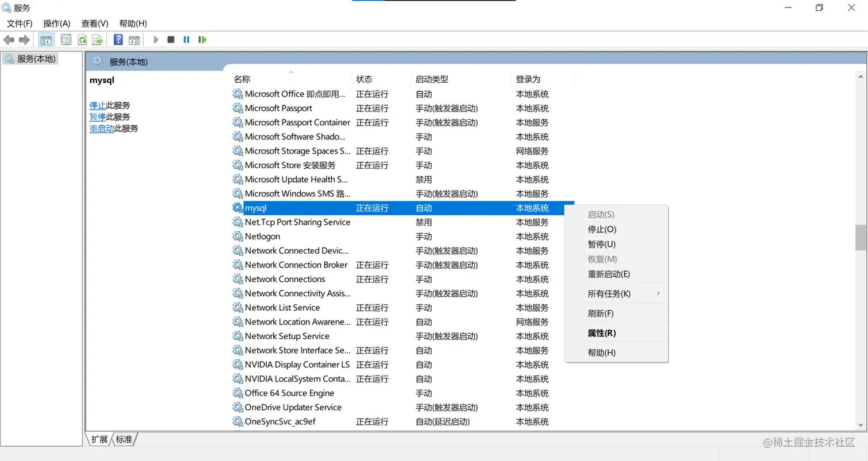Click gear icon beside OneDrive Updater Service

coord(238,407)
